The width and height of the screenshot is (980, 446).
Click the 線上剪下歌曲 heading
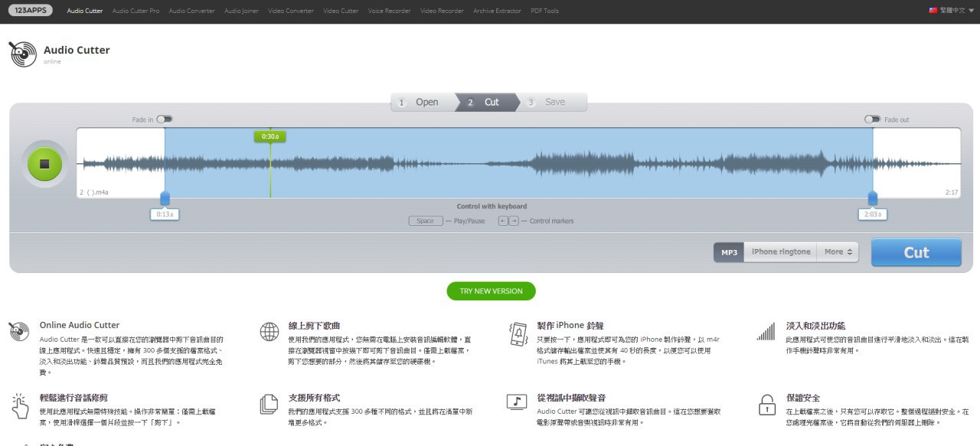tap(314, 325)
